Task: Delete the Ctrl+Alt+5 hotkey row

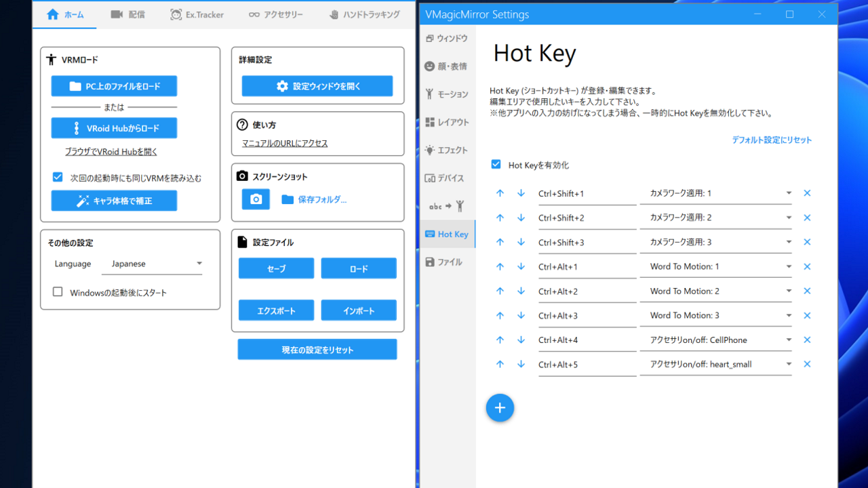Action: click(807, 364)
